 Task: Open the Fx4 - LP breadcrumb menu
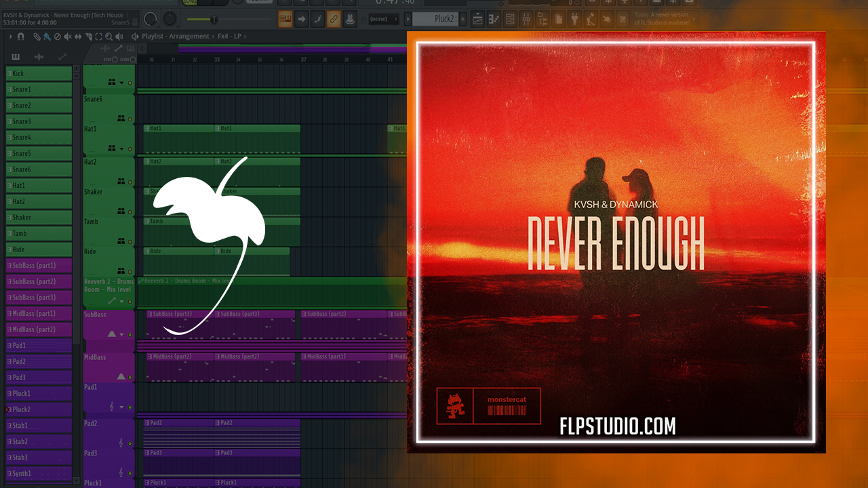(x=229, y=36)
